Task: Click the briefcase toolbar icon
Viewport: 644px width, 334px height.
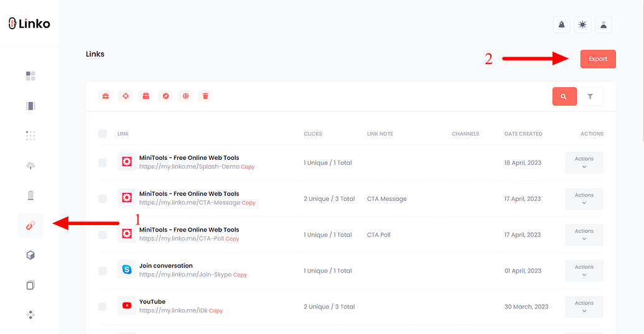Action: click(x=106, y=96)
